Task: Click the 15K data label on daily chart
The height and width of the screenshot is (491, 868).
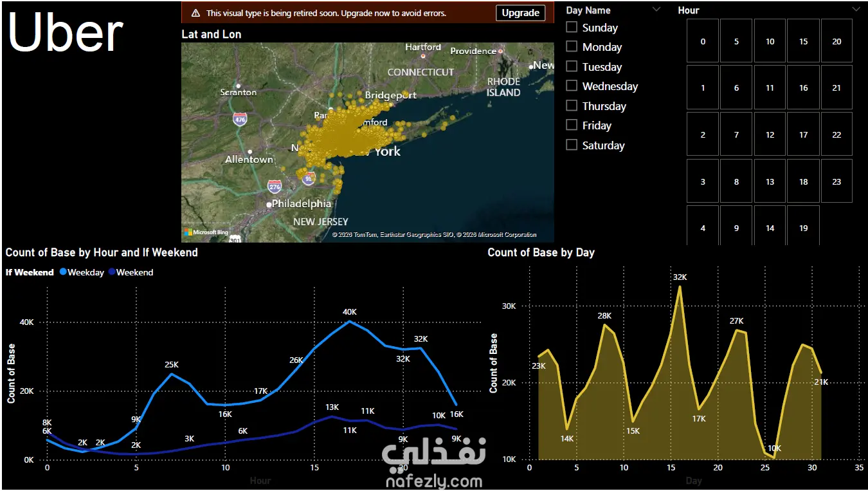Action: click(x=633, y=431)
